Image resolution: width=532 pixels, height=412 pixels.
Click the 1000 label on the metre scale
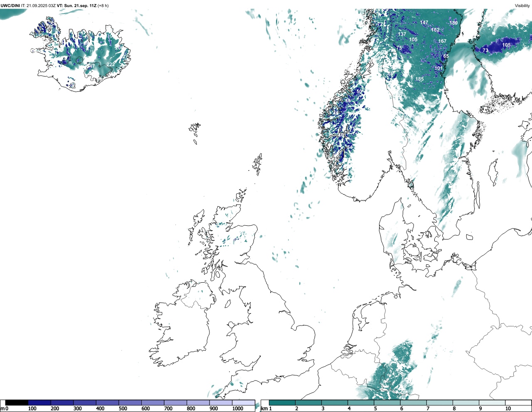point(238,409)
